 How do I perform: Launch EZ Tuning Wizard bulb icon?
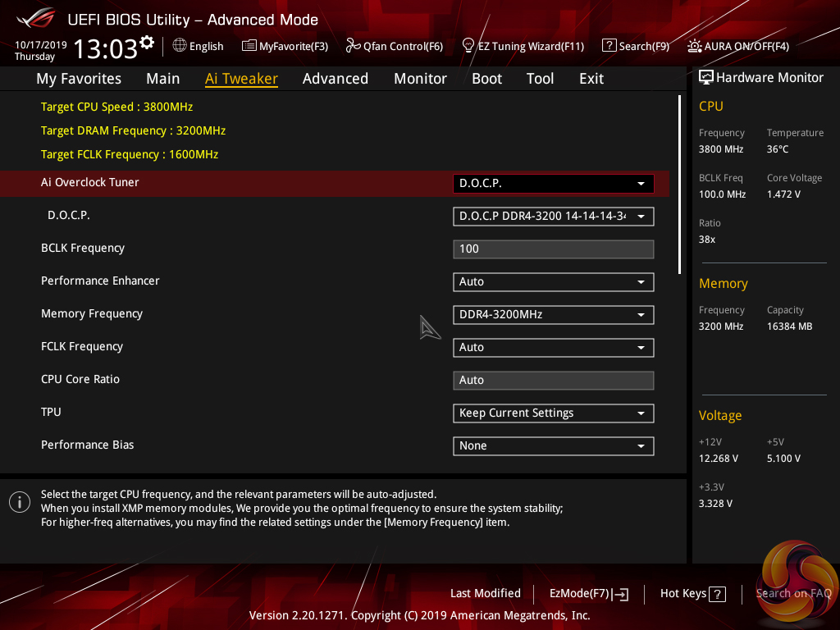(468, 46)
